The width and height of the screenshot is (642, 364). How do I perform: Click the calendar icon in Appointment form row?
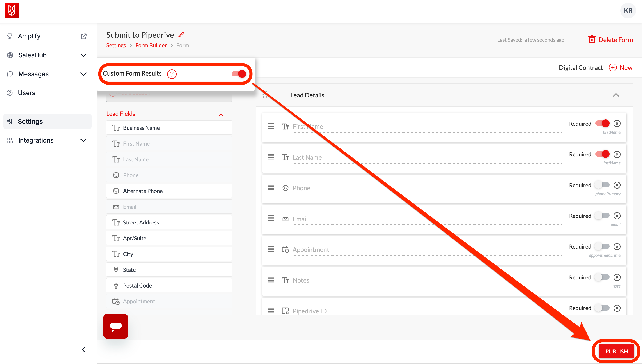point(285,249)
